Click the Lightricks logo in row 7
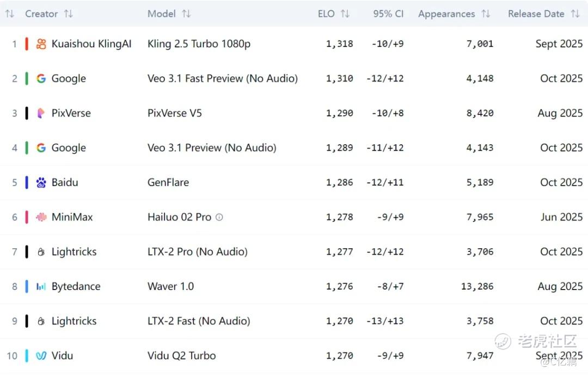 point(41,252)
